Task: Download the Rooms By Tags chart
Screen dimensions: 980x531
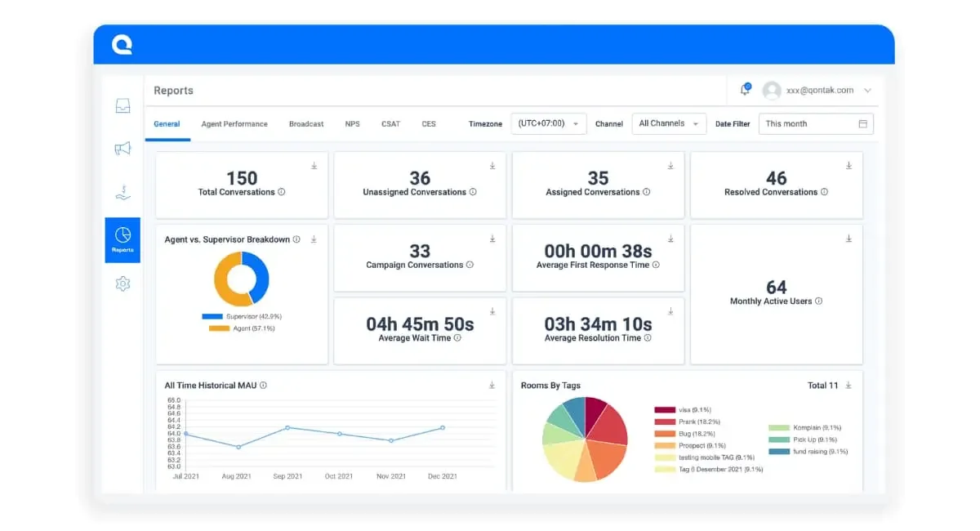Action: click(x=849, y=385)
